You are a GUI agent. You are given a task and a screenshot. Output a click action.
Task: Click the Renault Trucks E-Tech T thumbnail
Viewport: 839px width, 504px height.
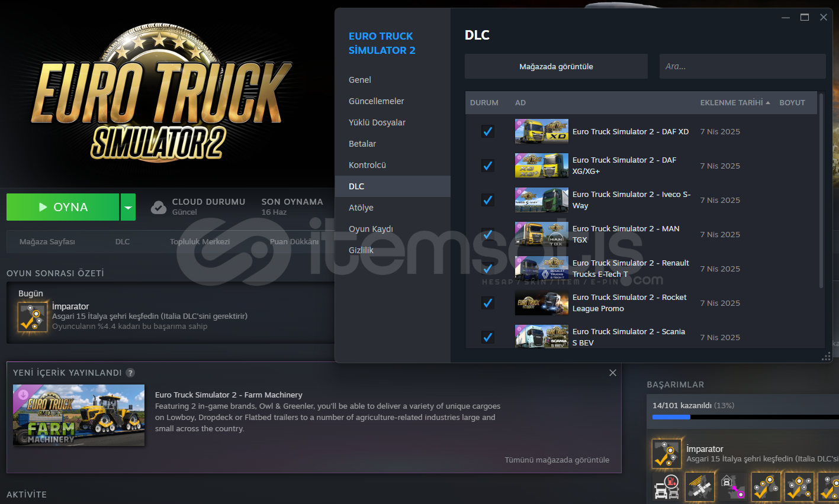[x=542, y=269]
